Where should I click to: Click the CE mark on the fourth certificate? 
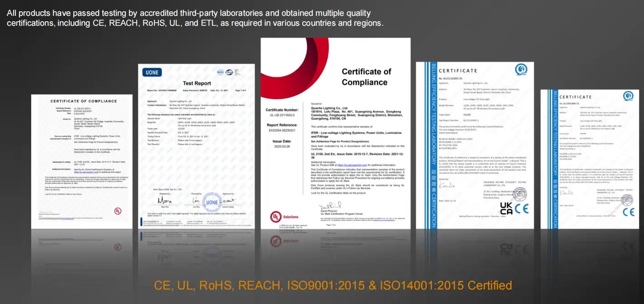point(521,208)
